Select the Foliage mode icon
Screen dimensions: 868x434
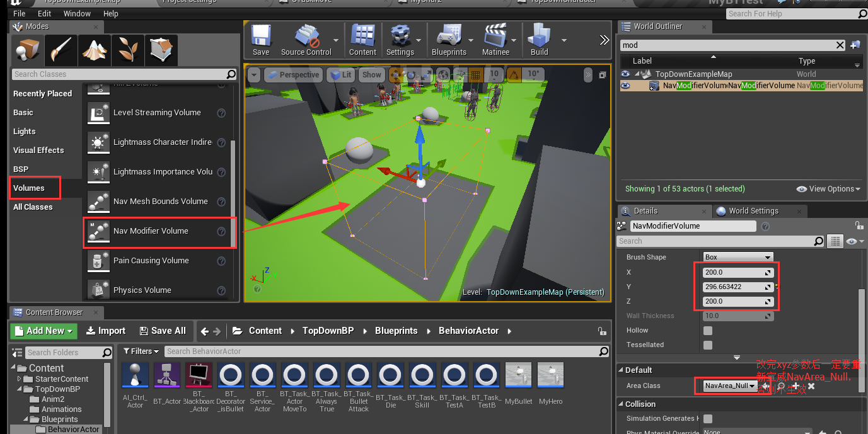coord(127,50)
